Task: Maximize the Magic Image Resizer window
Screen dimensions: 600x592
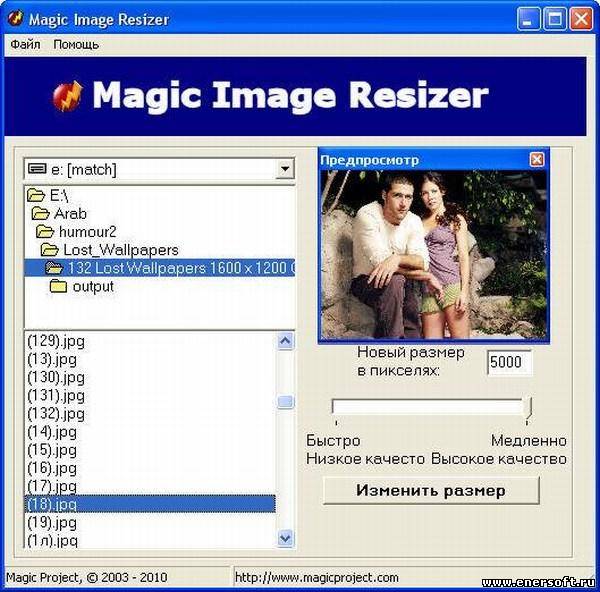Action: point(554,19)
